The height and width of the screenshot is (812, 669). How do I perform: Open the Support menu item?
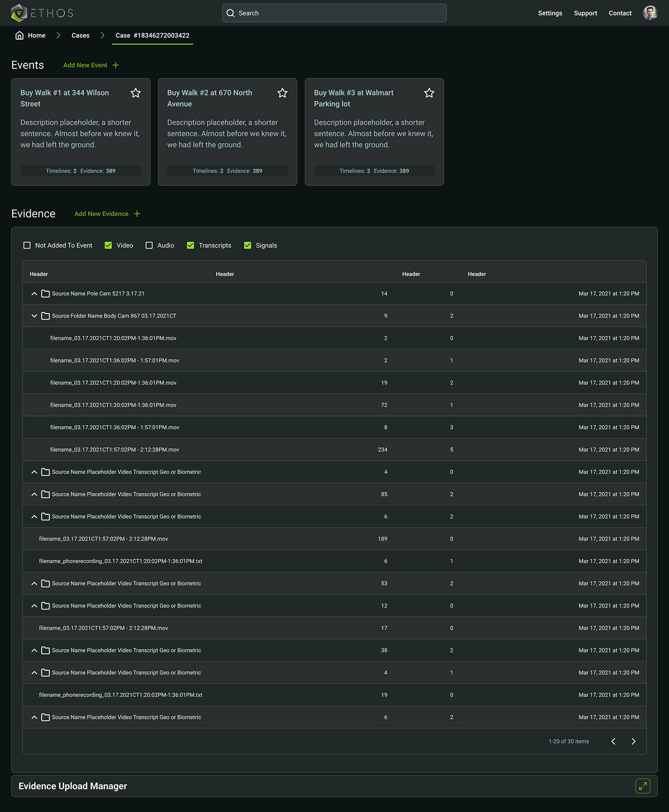(585, 13)
